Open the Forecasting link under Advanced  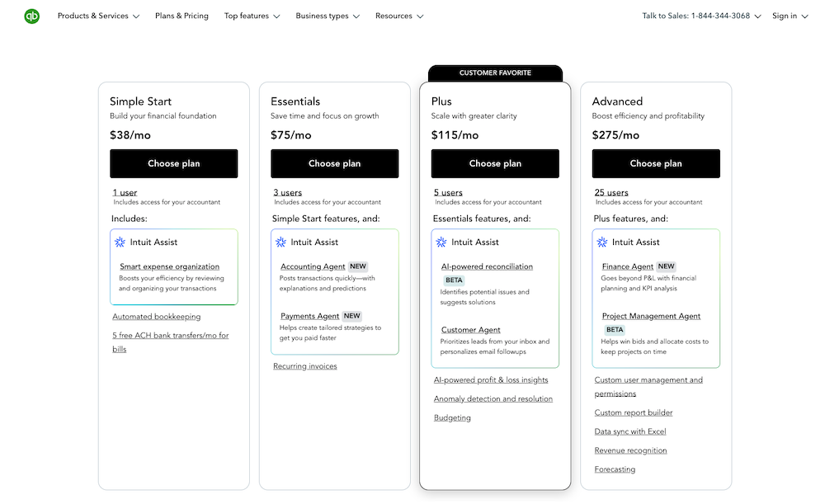tap(615, 469)
